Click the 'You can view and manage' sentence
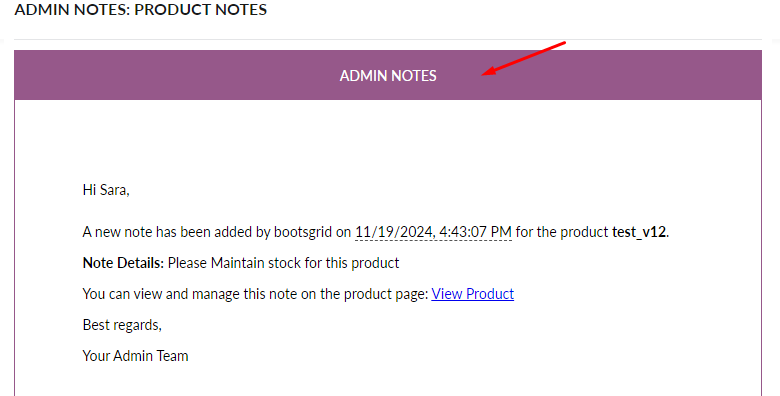The height and width of the screenshot is (396, 780). point(255,294)
